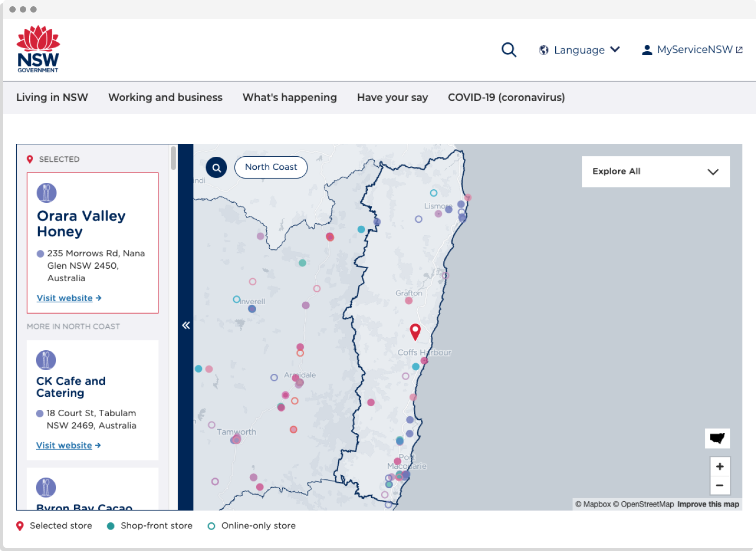Screen dimensions: 756x551
Task: Open the site search magnifier icon
Action: pos(509,50)
